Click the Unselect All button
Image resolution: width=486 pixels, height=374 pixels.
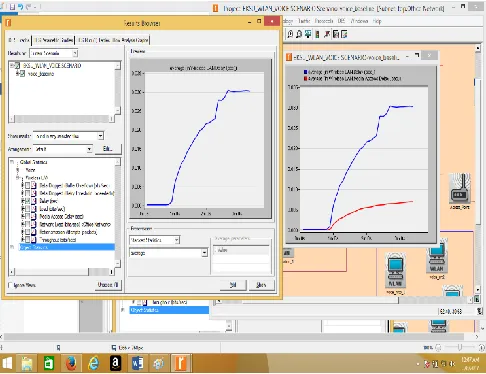(108, 285)
